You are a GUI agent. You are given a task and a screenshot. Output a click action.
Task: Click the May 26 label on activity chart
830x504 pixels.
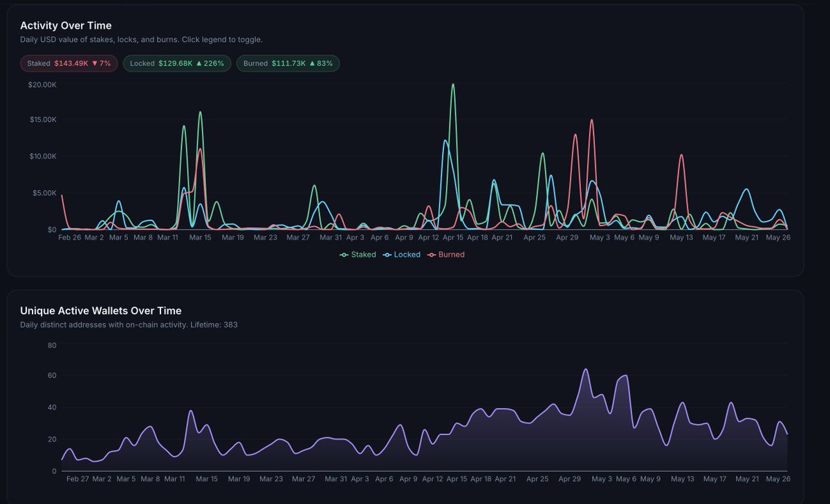pos(778,237)
